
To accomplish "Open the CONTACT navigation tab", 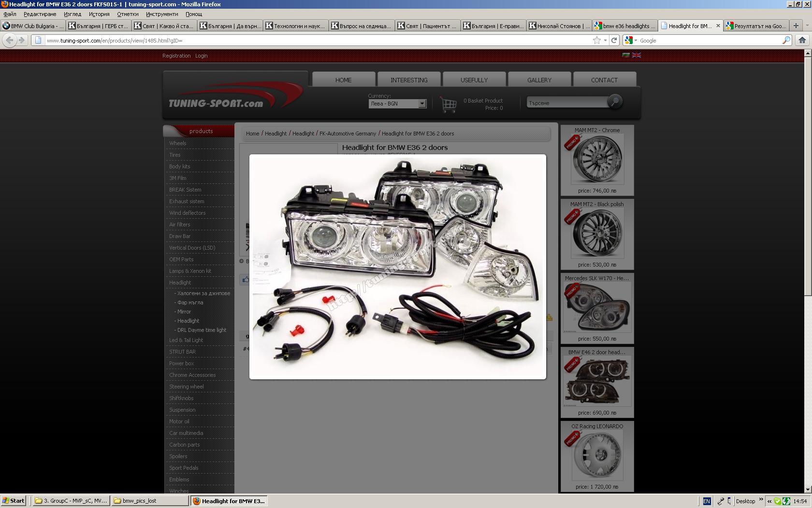I will tap(604, 80).
